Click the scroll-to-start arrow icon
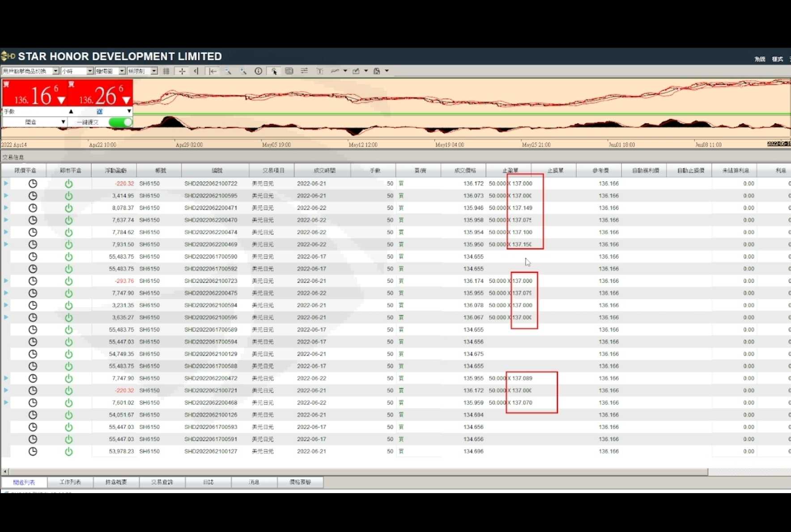 [213, 71]
